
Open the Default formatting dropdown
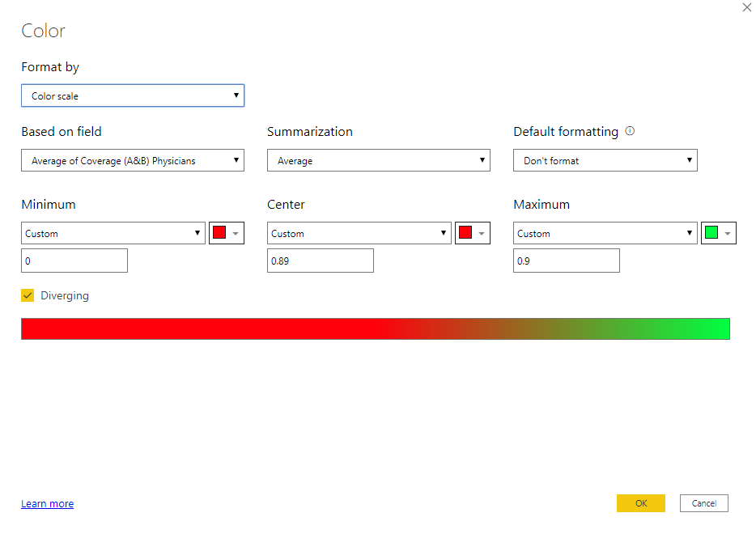pyautogui.click(x=605, y=160)
